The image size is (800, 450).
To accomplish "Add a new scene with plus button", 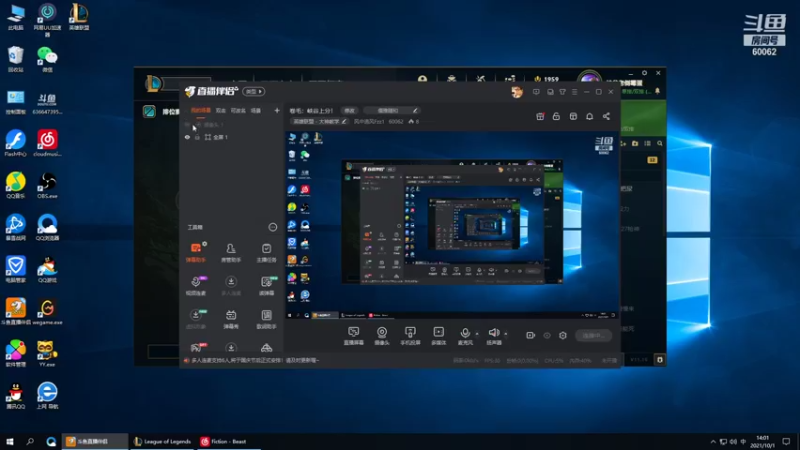I will point(277,110).
